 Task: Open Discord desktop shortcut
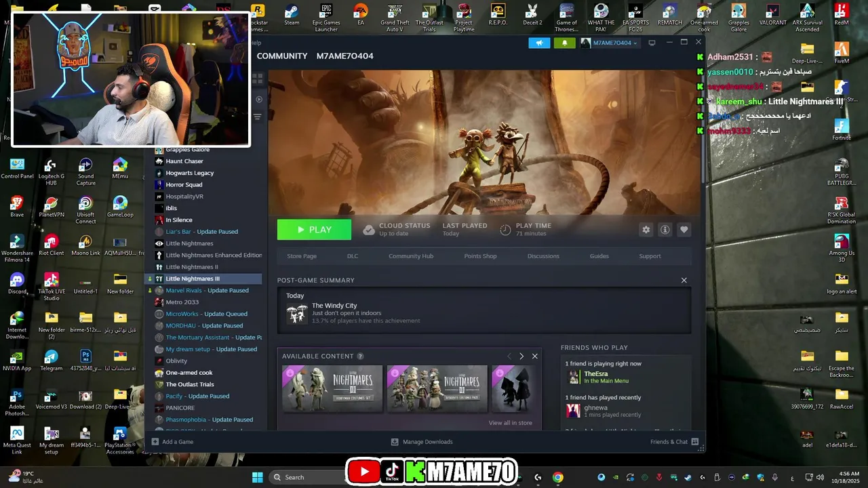click(17, 283)
